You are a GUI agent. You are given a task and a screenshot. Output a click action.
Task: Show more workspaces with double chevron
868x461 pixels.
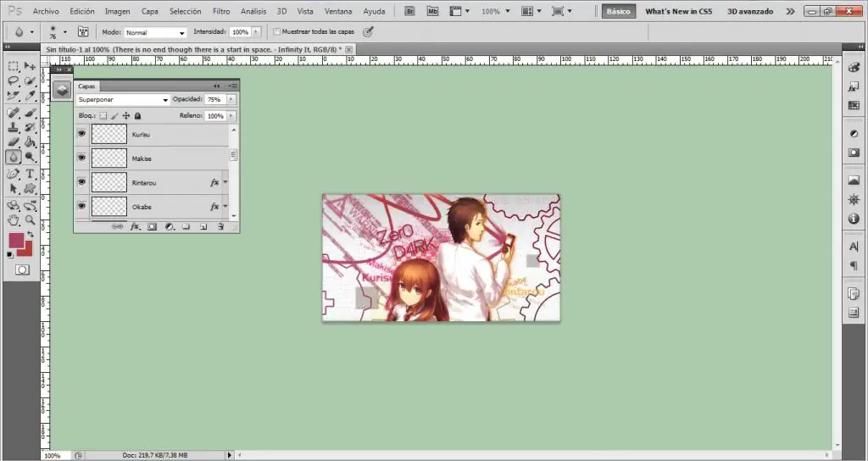(791, 11)
